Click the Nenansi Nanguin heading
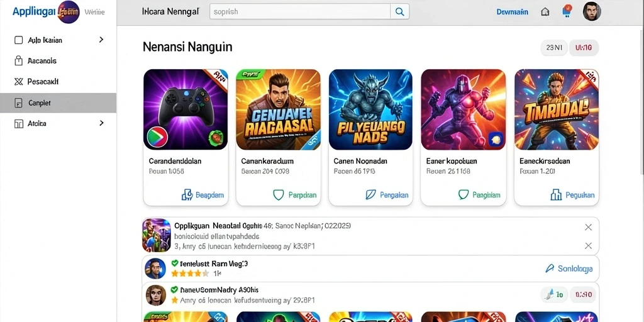644x322 pixels. click(187, 47)
